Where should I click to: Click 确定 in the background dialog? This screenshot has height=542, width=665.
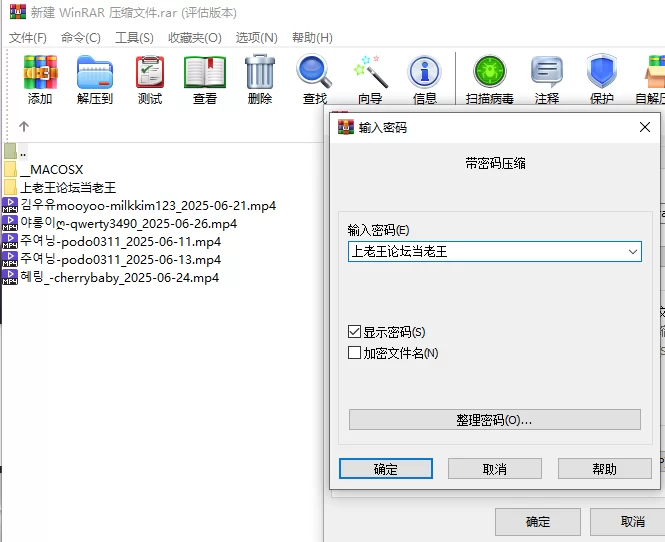point(538,521)
